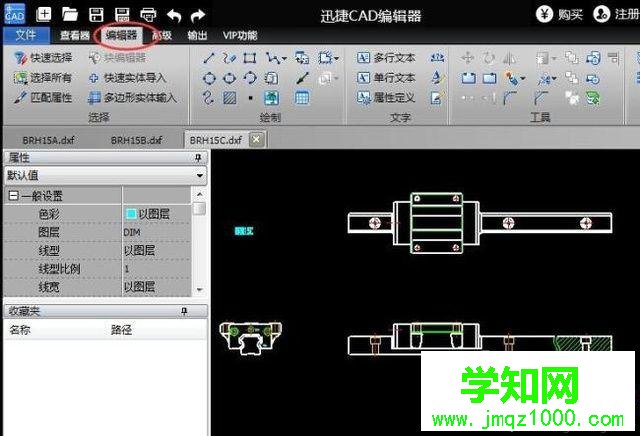The width and height of the screenshot is (640, 436).
Task: Open the 默认值 dropdown in properties panel
Action: point(200,176)
